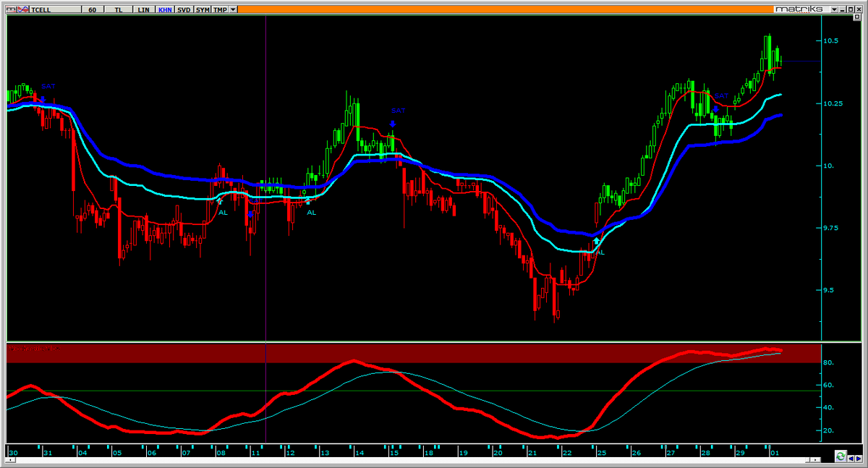Screen dimensions: 868x468
Task: Click the right arrow of the horizontal scrollbar
Action: [815, 460]
